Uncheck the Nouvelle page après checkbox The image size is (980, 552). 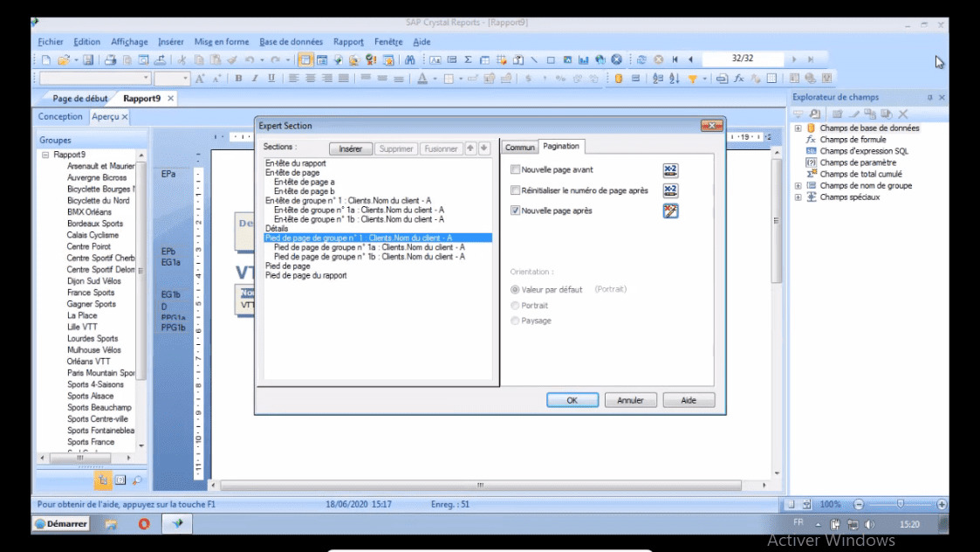515,210
